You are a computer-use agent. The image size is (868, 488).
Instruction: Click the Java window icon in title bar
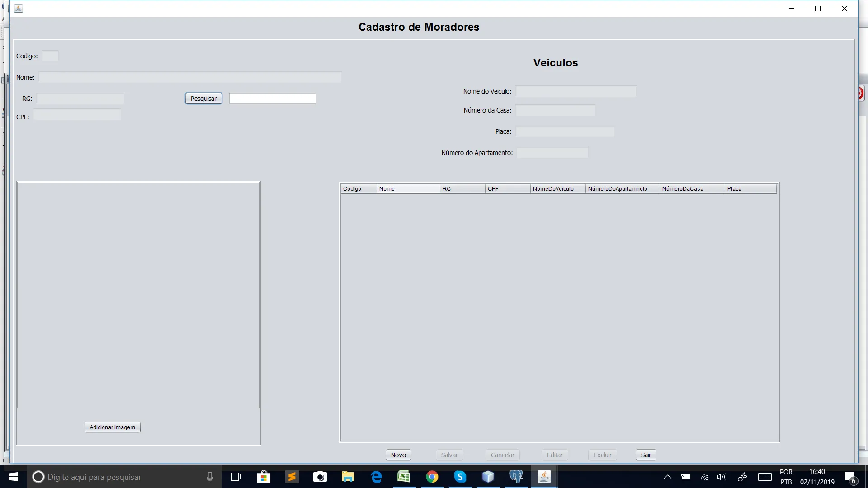tap(19, 9)
